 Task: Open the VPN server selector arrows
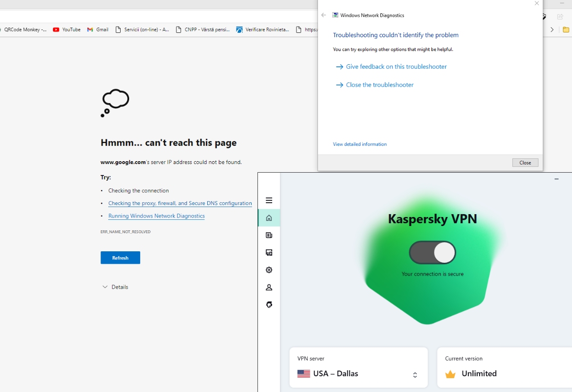(415, 375)
